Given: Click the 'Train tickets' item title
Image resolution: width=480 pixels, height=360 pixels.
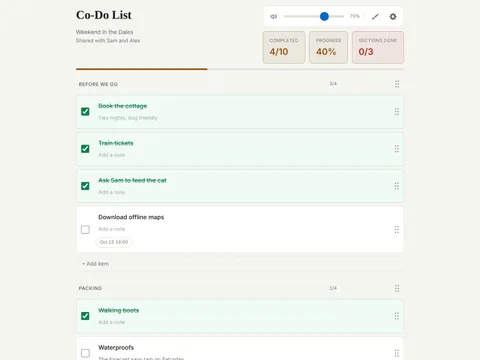Looking at the screenshot, I should [116, 143].
